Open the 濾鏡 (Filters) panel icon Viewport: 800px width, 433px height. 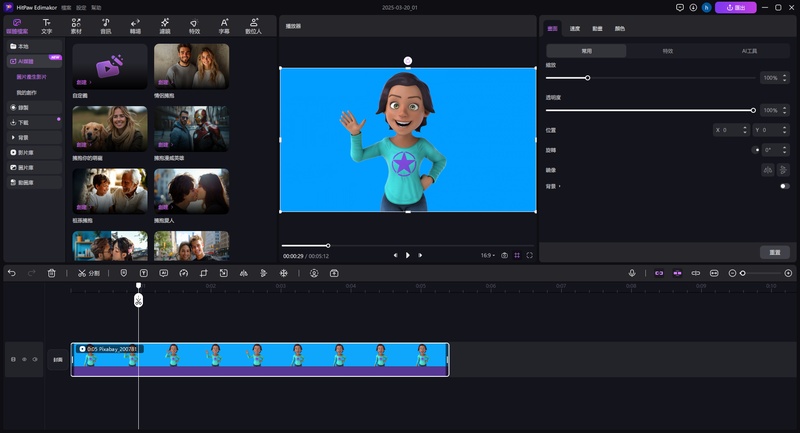pos(164,25)
